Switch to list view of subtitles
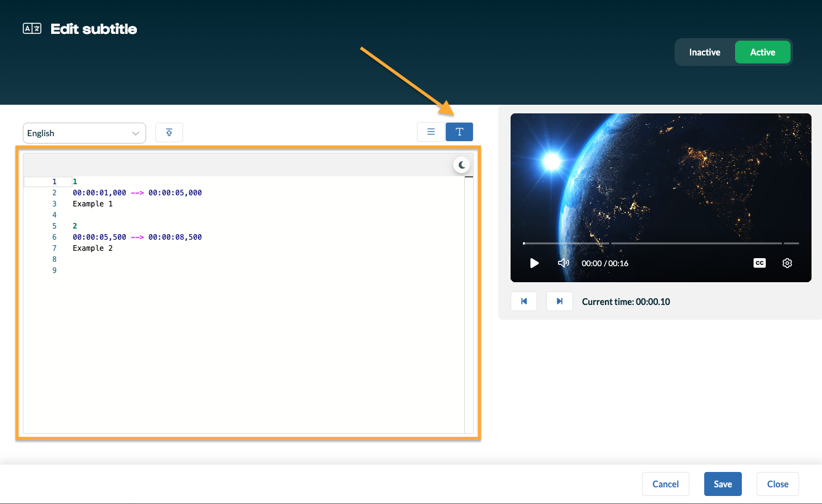The image size is (822, 504). point(431,132)
